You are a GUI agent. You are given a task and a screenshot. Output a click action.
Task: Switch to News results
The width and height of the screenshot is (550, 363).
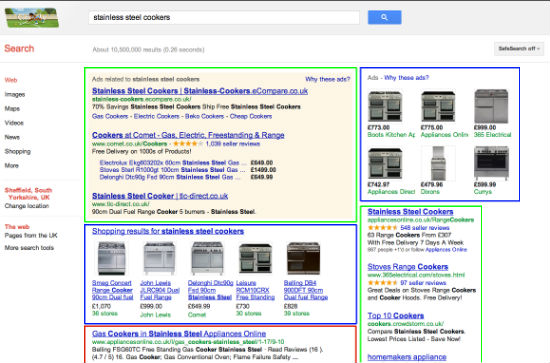[x=12, y=137]
